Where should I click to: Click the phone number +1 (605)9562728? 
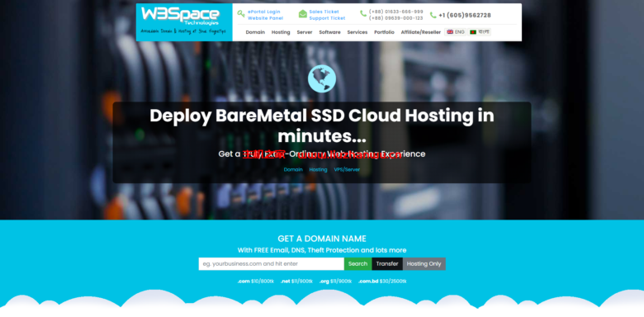pos(465,15)
